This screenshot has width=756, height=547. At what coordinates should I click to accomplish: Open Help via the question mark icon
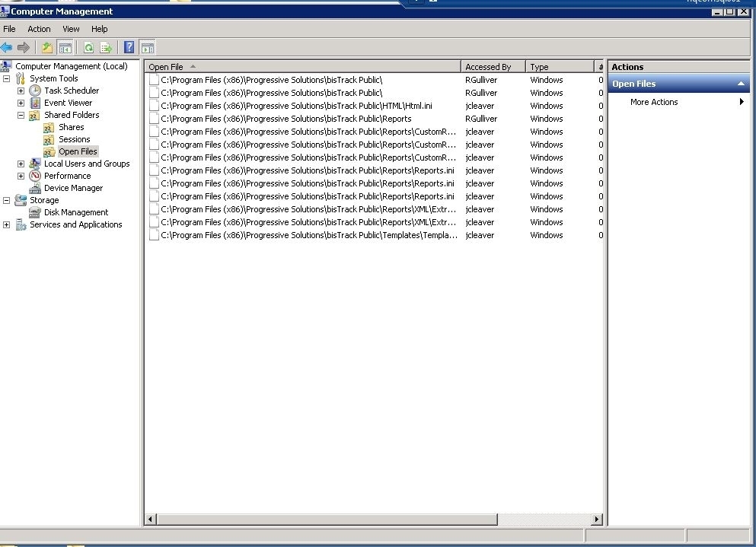pyautogui.click(x=128, y=47)
